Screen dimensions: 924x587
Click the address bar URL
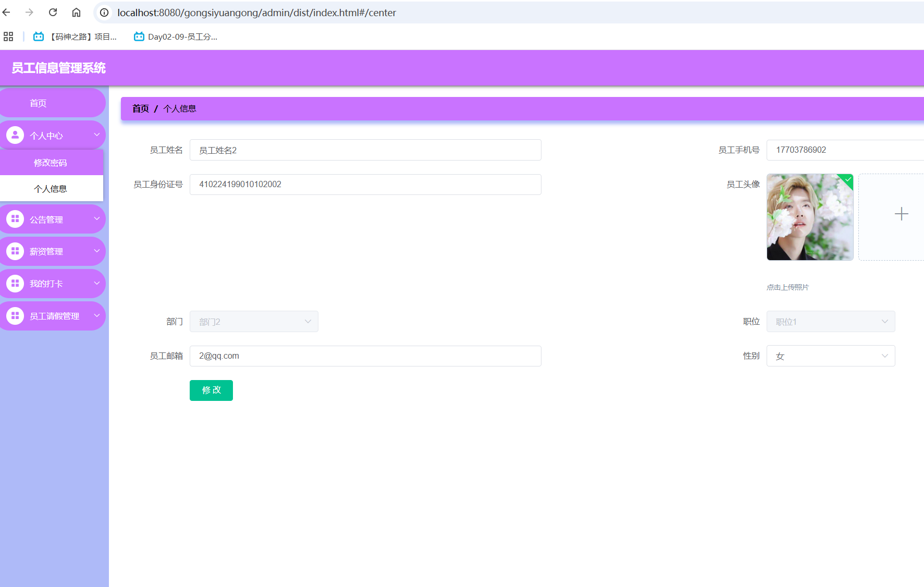tap(256, 13)
